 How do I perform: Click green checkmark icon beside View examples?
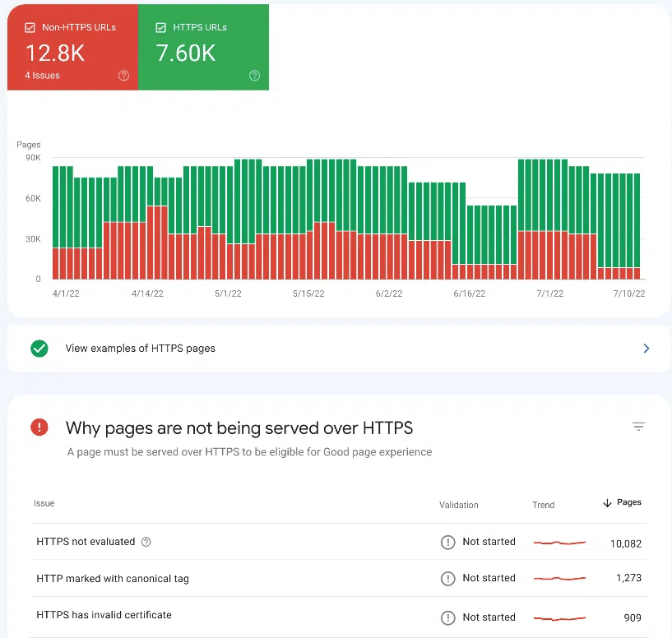click(x=39, y=349)
